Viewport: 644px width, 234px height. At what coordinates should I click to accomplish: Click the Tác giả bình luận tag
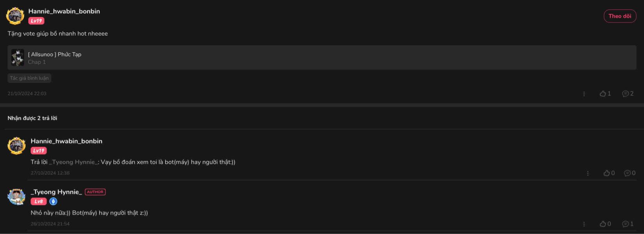point(29,78)
